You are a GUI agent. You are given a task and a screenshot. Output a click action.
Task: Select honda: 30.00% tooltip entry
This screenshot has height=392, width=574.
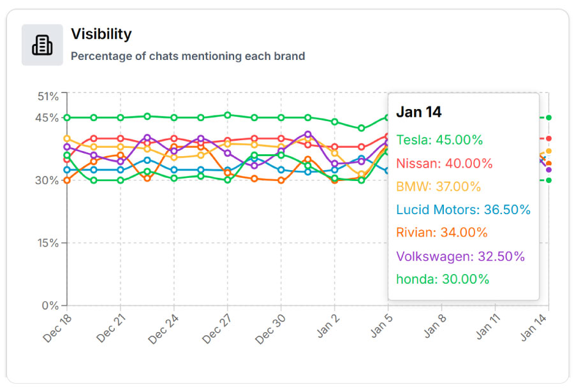pyautogui.click(x=442, y=279)
